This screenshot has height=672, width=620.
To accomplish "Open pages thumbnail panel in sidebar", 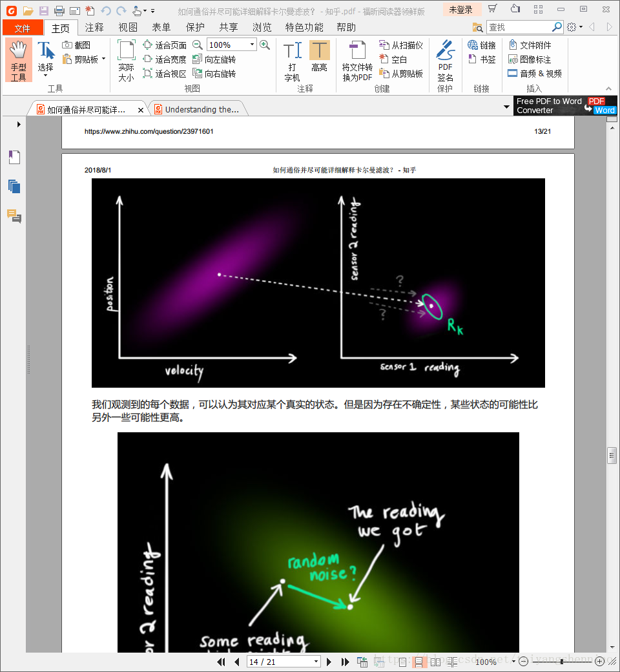I will [x=14, y=187].
